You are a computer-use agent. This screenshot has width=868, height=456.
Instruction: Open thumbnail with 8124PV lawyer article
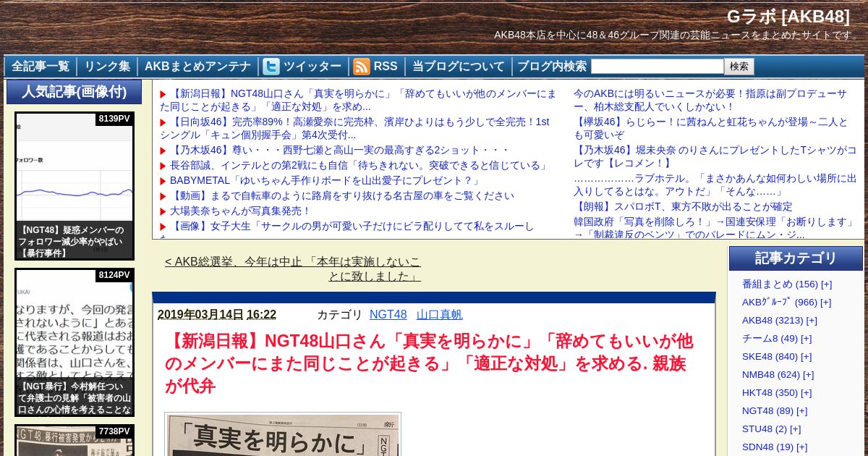[x=75, y=342]
